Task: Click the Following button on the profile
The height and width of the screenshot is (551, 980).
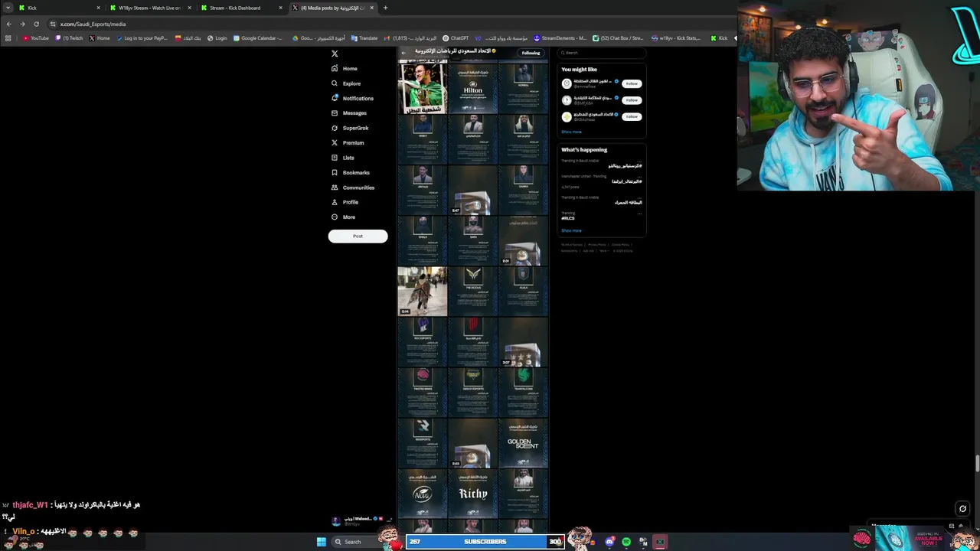Action: point(531,53)
